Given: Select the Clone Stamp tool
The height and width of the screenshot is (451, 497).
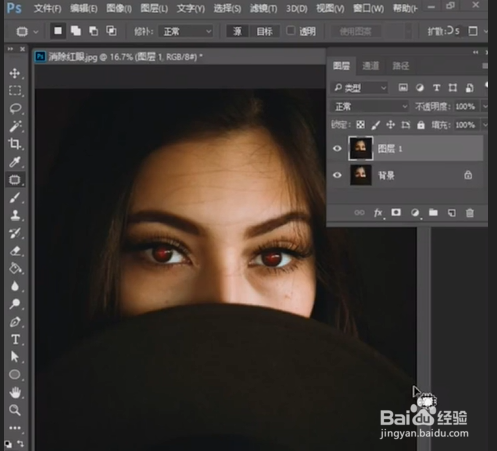Looking at the screenshot, I should (15, 215).
